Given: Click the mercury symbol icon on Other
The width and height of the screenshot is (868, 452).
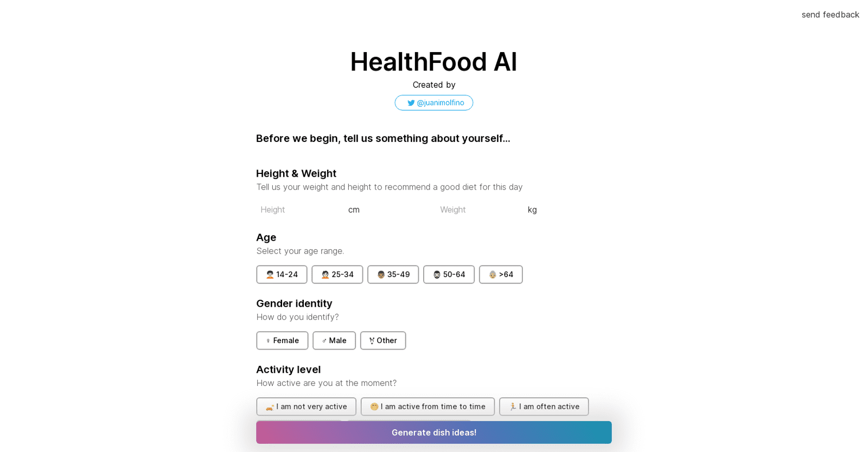Looking at the screenshot, I should 371,340.
